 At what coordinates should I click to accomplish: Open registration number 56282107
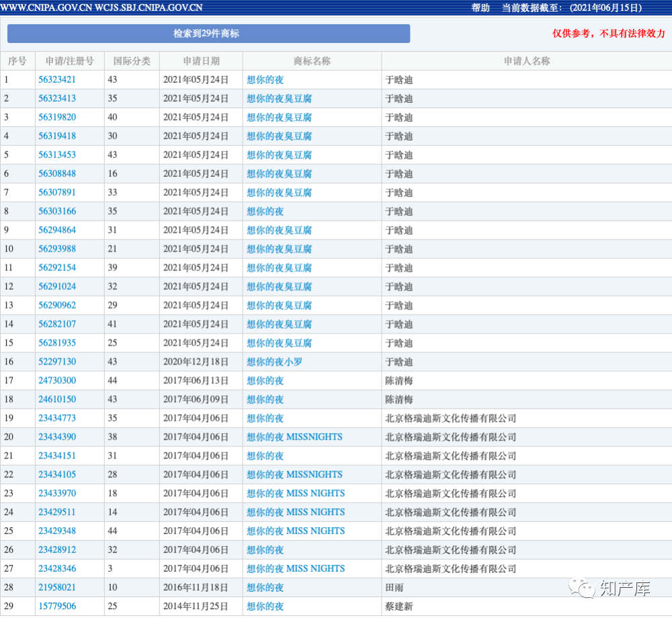57,324
